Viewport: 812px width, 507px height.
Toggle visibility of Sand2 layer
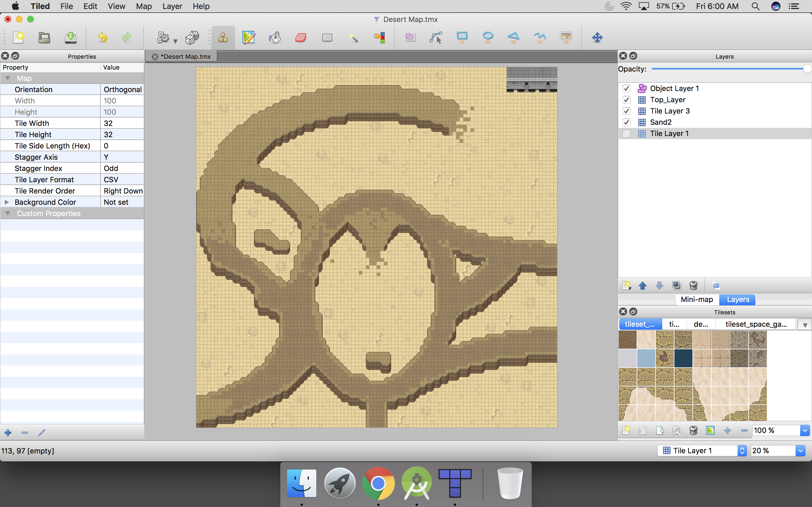pyautogui.click(x=626, y=123)
